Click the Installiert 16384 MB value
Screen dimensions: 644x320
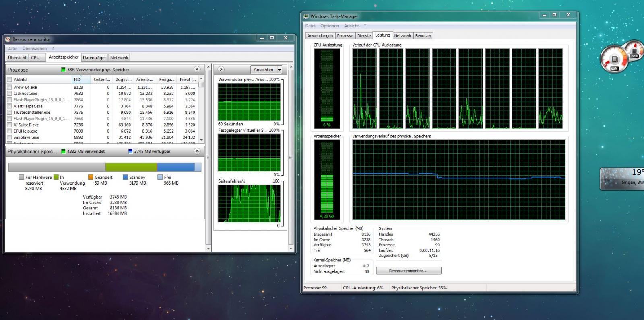117,213
